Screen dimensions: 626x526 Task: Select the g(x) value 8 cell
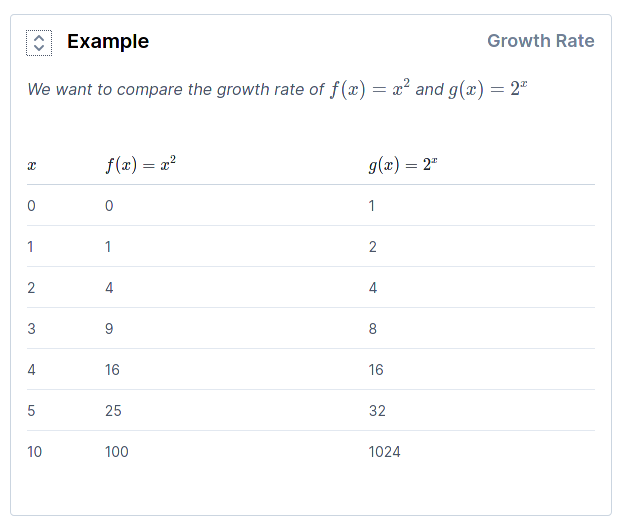coord(372,328)
